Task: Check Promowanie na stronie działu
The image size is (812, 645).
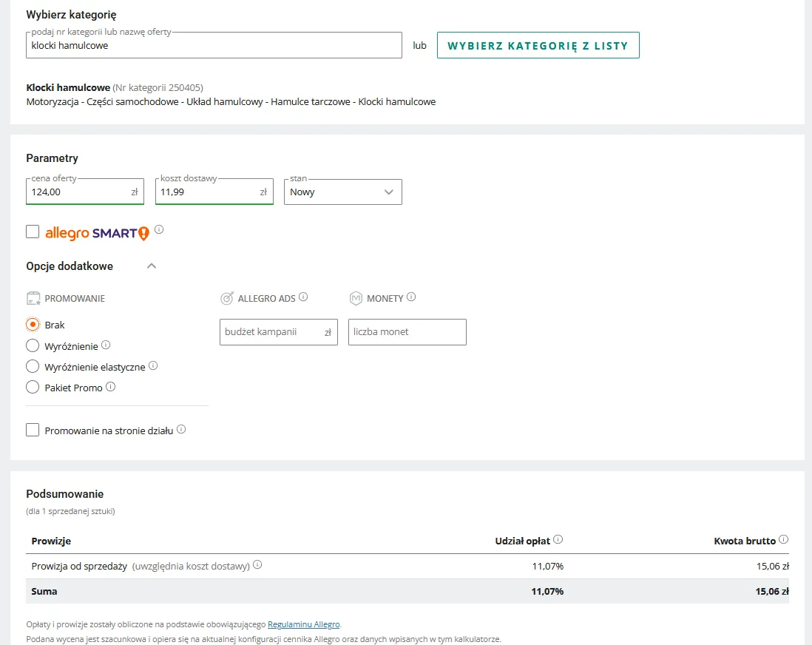Action: 33,430
